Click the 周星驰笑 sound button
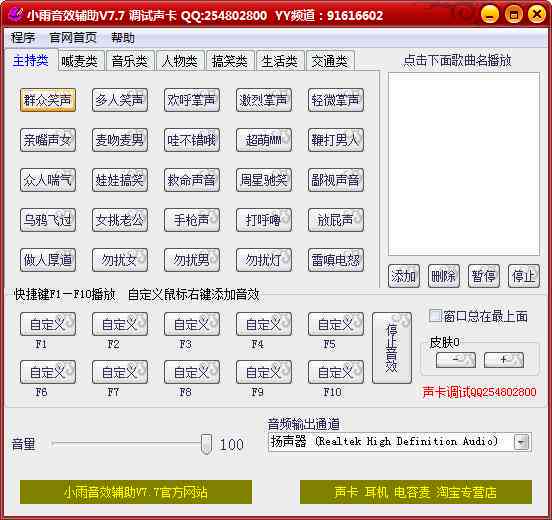 (264, 180)
